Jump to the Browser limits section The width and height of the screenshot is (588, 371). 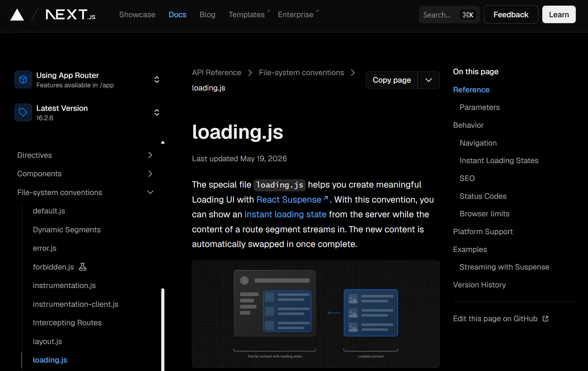point(485,214)
